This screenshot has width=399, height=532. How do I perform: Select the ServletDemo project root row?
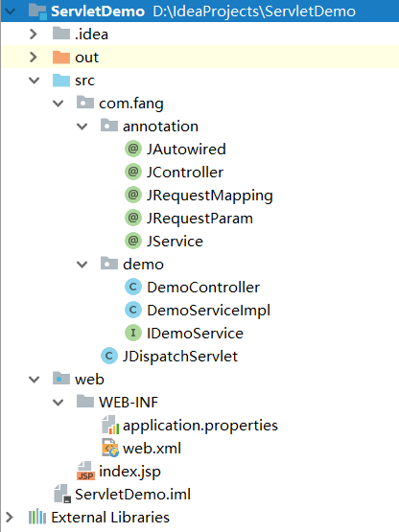pos(199,12)
